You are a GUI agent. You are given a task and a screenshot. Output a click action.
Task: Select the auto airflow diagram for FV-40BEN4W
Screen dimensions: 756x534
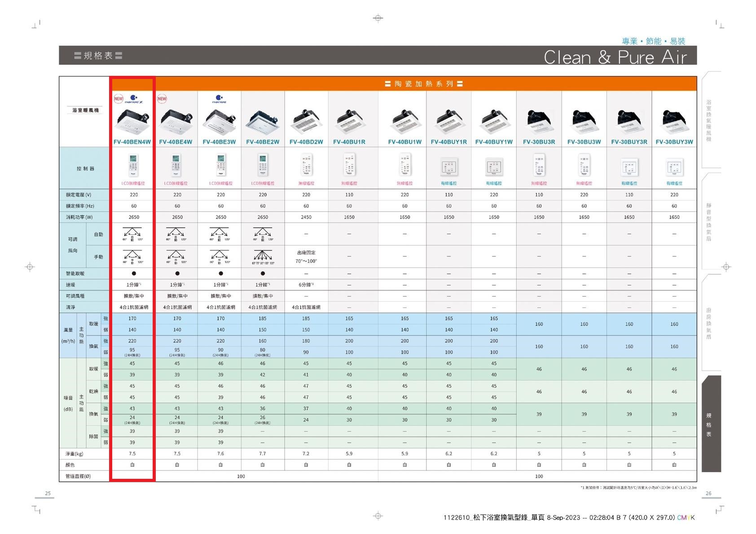132,234
